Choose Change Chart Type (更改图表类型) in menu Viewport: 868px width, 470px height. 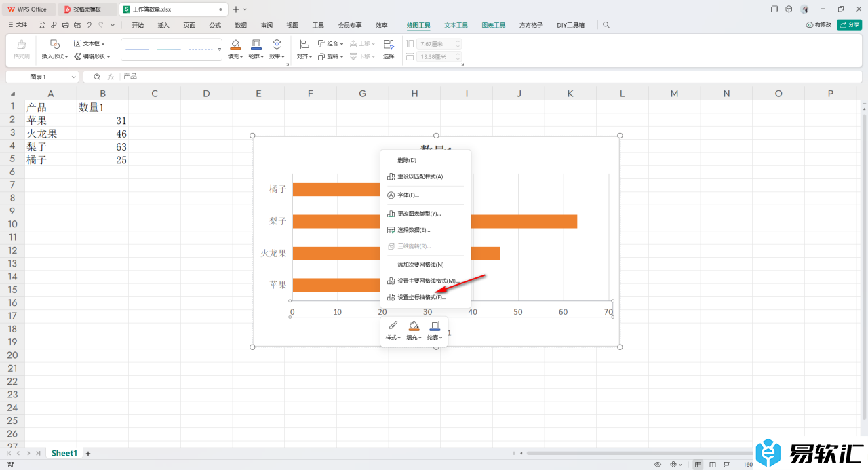point(426,214)
